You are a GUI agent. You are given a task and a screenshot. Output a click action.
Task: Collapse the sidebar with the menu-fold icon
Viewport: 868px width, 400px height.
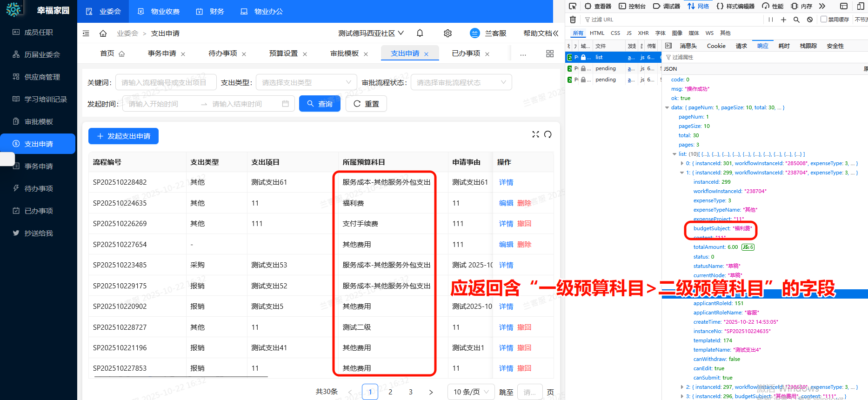(x=86, y=33)
